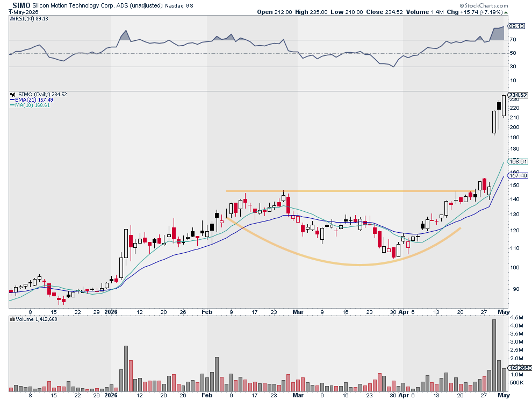Click the line marker before RSI(14)
Viewport: 532px width, 400px height.
point(12,19)
